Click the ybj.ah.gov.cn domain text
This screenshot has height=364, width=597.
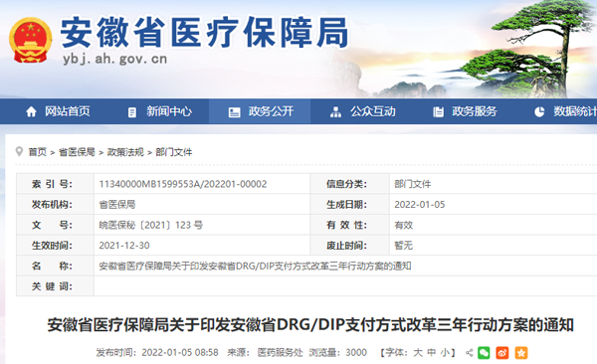point(115,59)
